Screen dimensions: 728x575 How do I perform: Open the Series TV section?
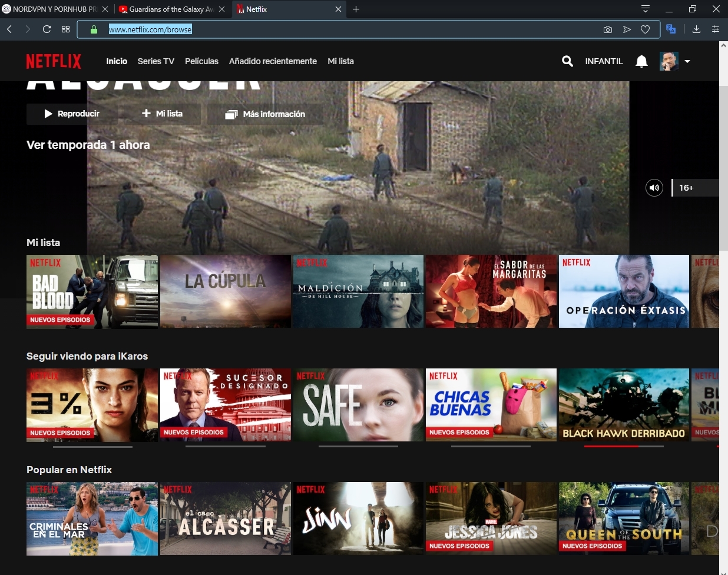(156, 61)
